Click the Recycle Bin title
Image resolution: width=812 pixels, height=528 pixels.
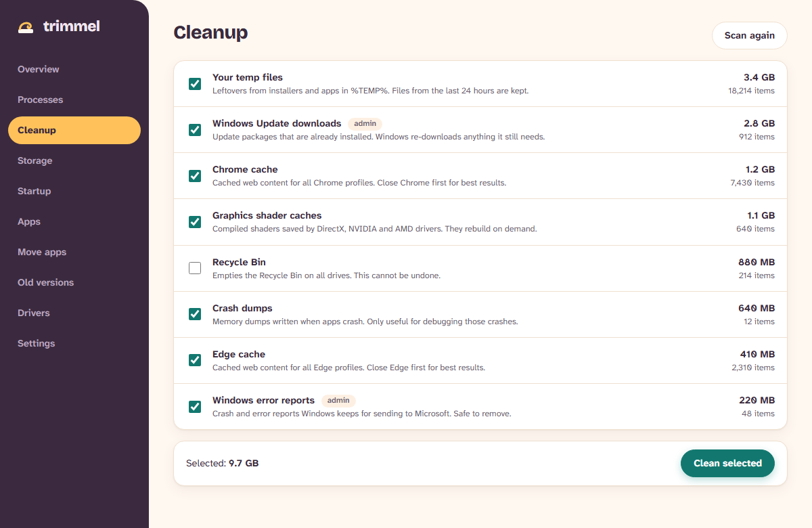click(239, 262)
